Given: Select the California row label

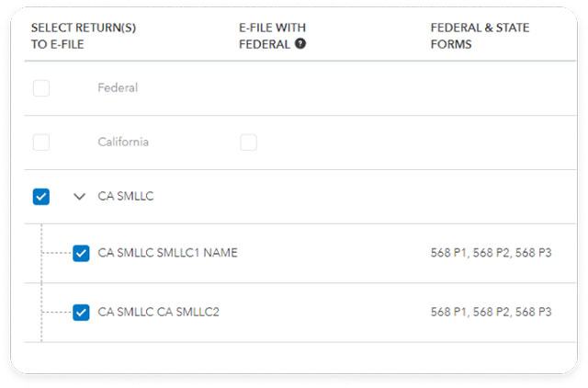Looking at the screenshot, I should [123, 142].
